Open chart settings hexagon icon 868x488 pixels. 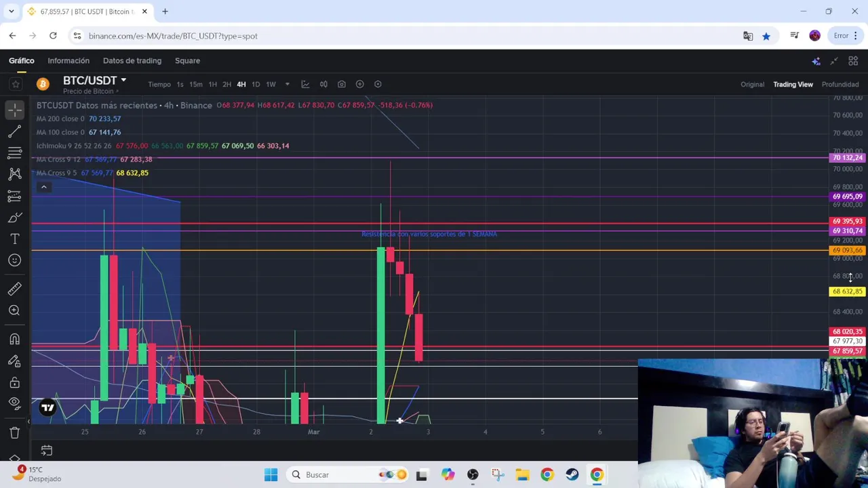[x=378, y=84]
